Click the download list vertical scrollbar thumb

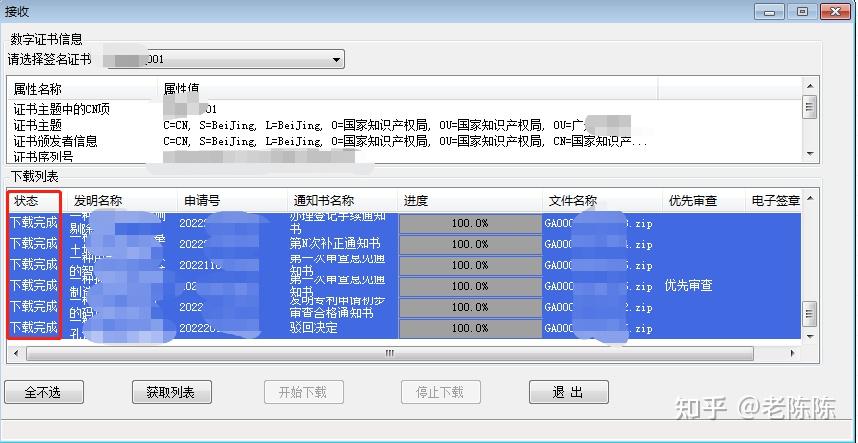coord(810,314)
